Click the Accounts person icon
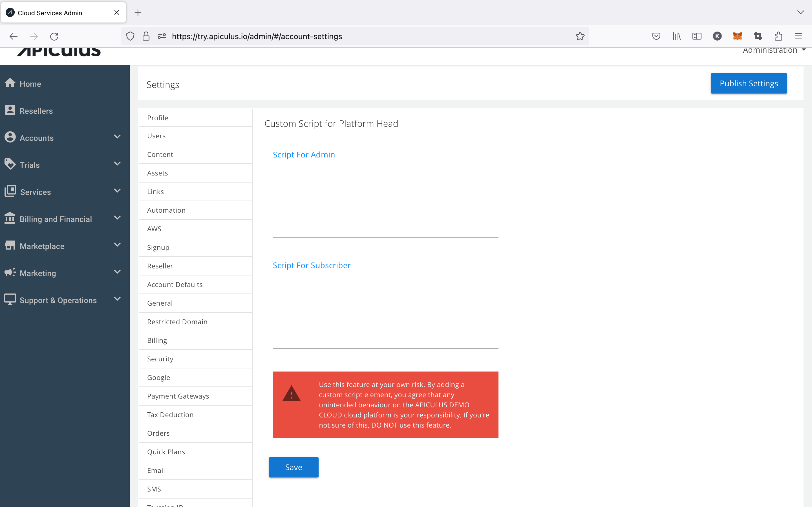 [x=10, y=137]
